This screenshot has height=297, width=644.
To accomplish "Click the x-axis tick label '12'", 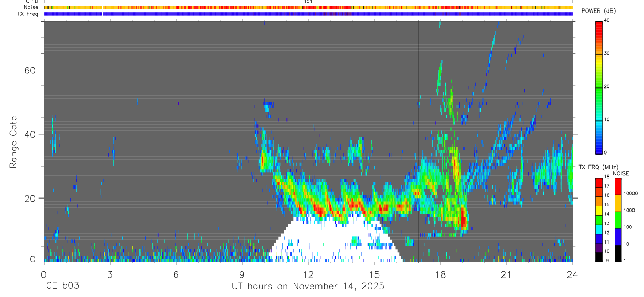I will click(x=308, y=274).
